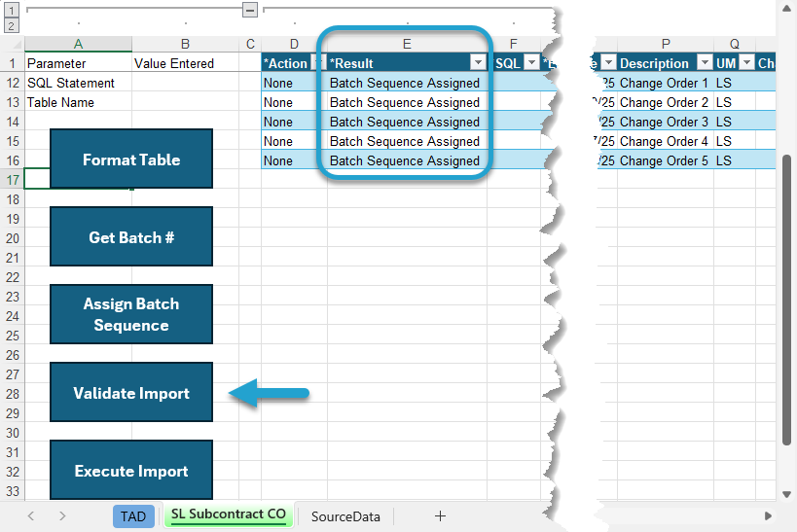Show outline level 2 columns
This screenshot has height=532, width=797.
tap(11, 25)
